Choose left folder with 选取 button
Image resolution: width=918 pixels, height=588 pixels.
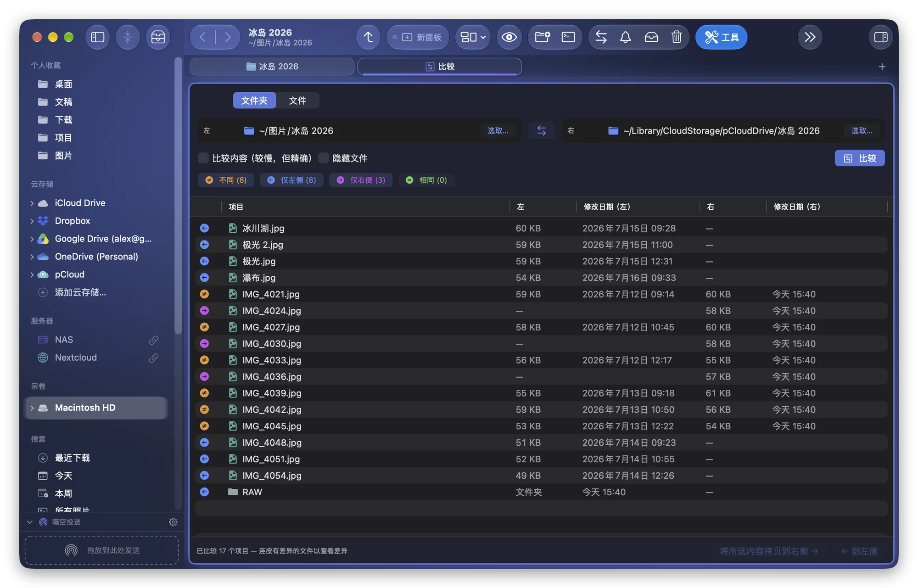pos(498,131)
